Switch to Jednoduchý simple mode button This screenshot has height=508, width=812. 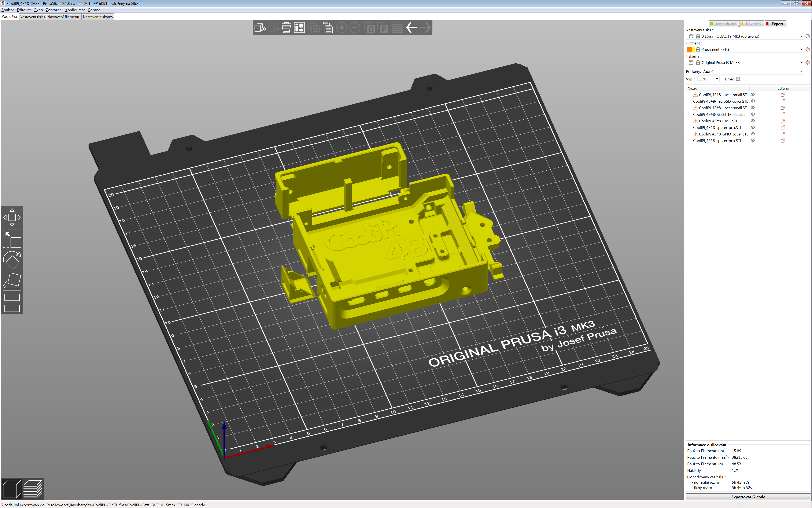coord(724,24)
